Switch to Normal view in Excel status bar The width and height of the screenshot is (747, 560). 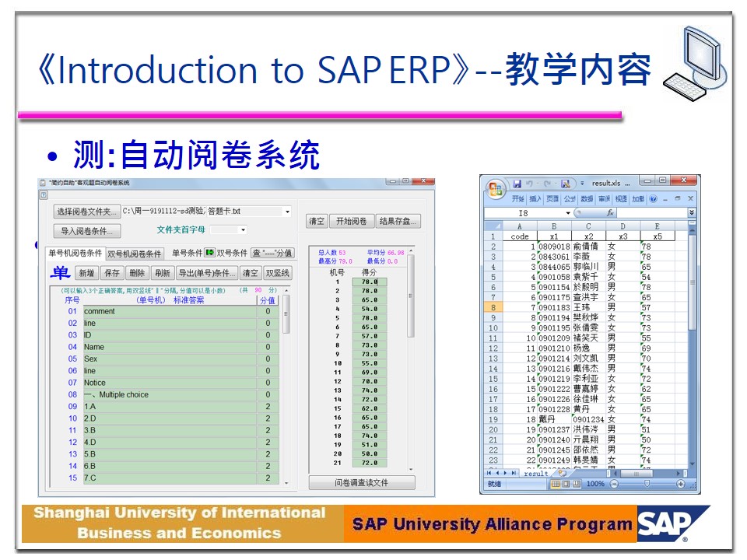555,484
